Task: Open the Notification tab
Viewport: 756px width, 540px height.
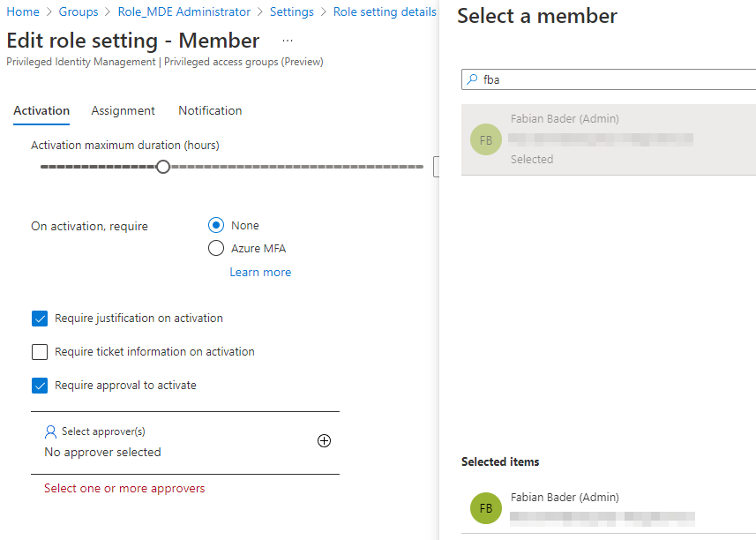Action: point(210,110)
